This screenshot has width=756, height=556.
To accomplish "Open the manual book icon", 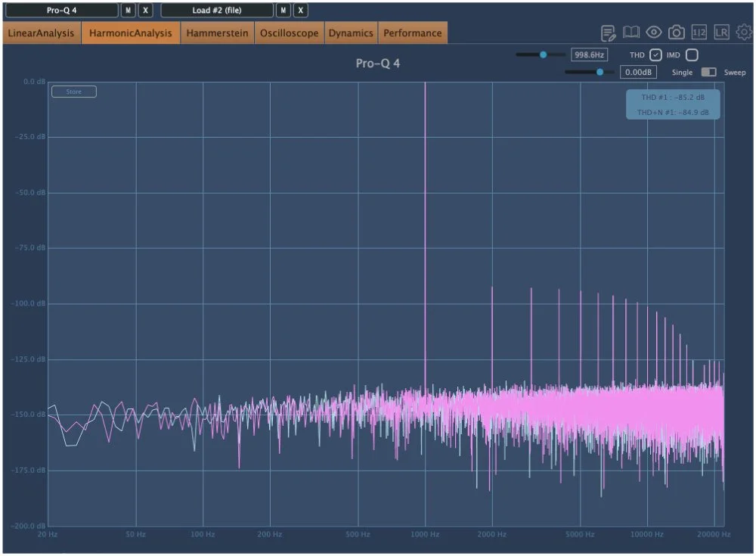I will pos(631,33).
